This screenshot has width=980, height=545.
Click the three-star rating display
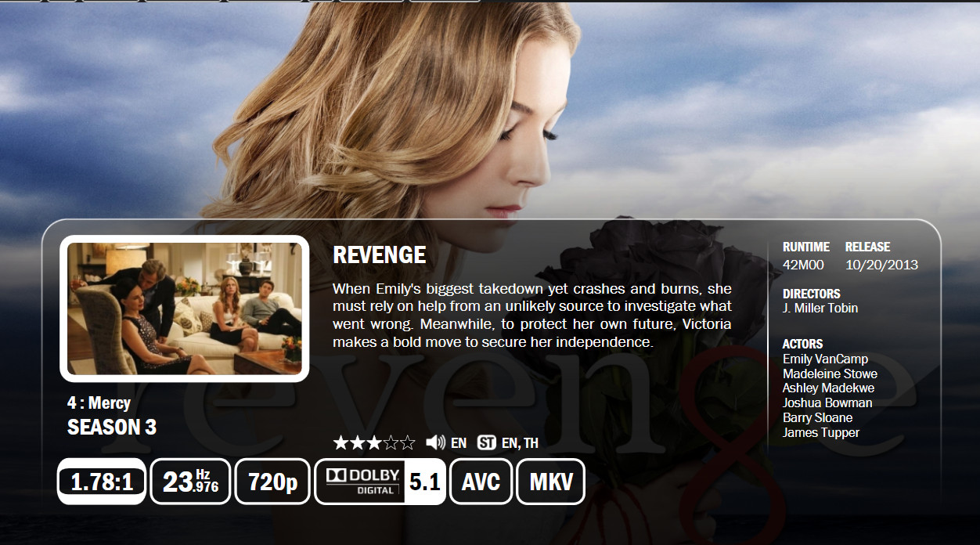click(374, 443)
